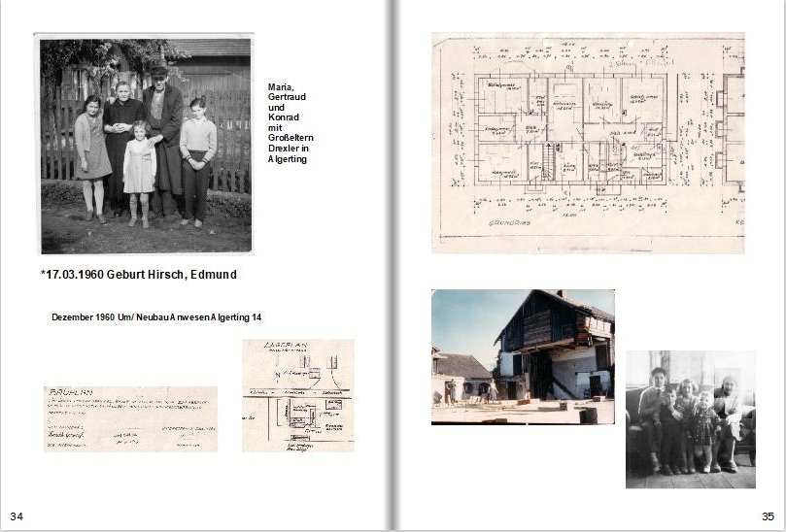Click the center gutter between the pages

pos(393,266)
